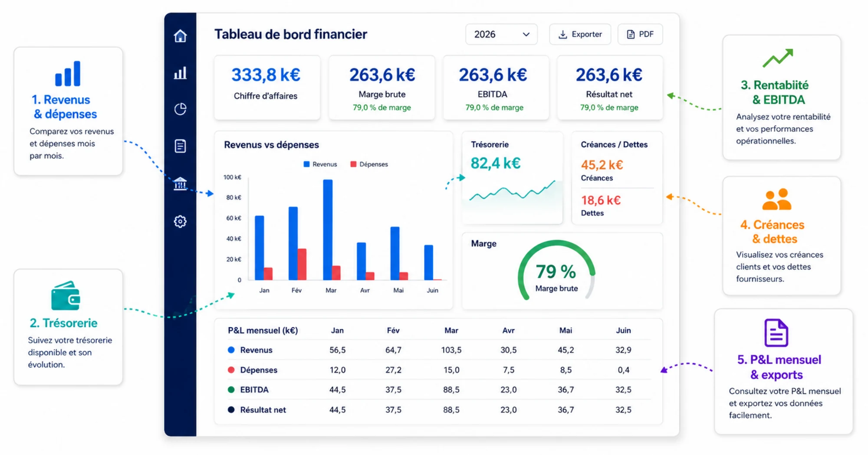Click the blue Mar revenue bar

[328, 229]
